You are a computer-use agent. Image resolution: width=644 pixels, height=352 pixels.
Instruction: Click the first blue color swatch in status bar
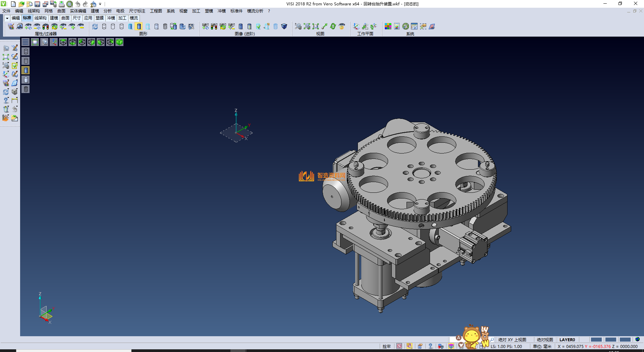click(596, 340)
